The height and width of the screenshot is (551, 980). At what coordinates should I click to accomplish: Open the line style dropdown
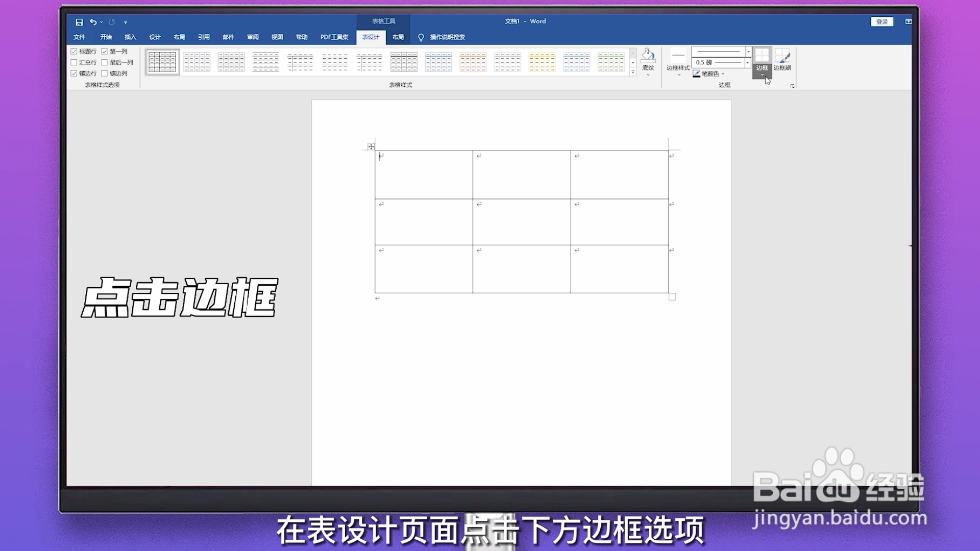click(x=748, y=52)
